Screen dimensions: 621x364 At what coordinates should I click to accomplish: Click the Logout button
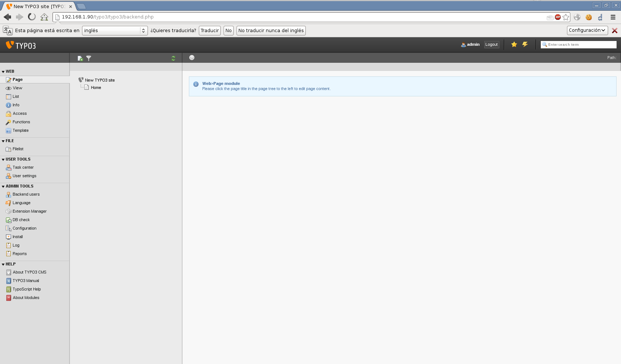point(491,45)
